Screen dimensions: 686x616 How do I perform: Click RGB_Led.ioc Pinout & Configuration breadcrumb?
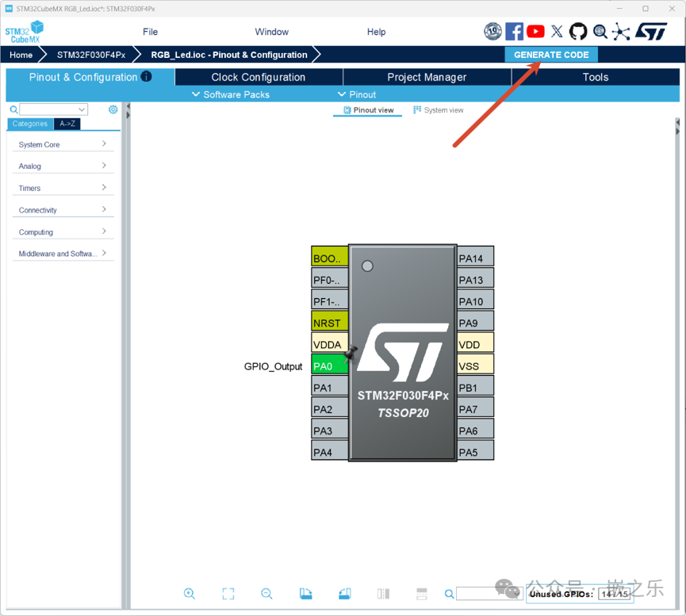(x=229, y=55)
